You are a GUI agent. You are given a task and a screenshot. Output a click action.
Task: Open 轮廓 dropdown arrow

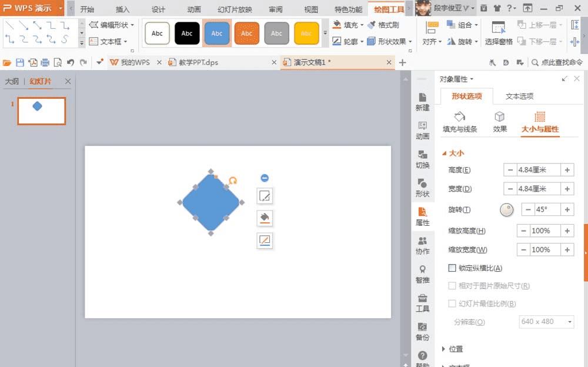[362, 42]
